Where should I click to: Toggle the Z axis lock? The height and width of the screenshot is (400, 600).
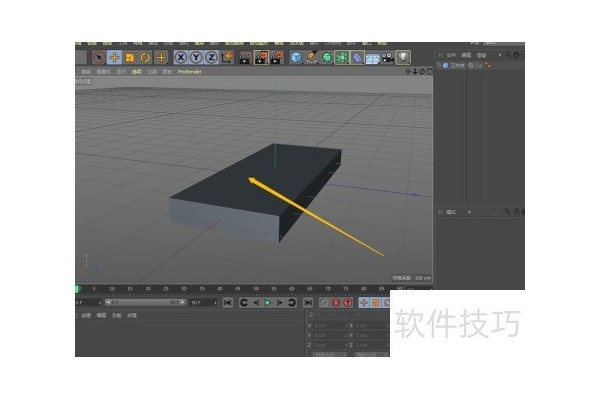pos(211,58)
